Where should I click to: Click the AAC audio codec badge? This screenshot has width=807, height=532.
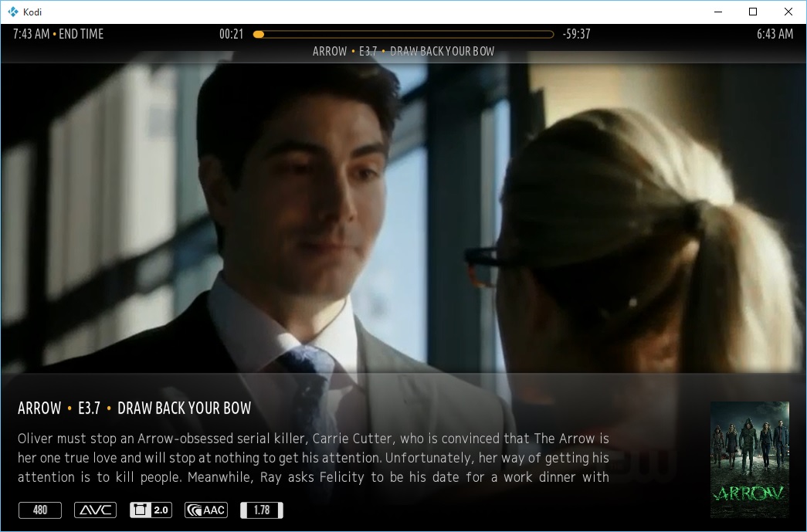point(206,510)
